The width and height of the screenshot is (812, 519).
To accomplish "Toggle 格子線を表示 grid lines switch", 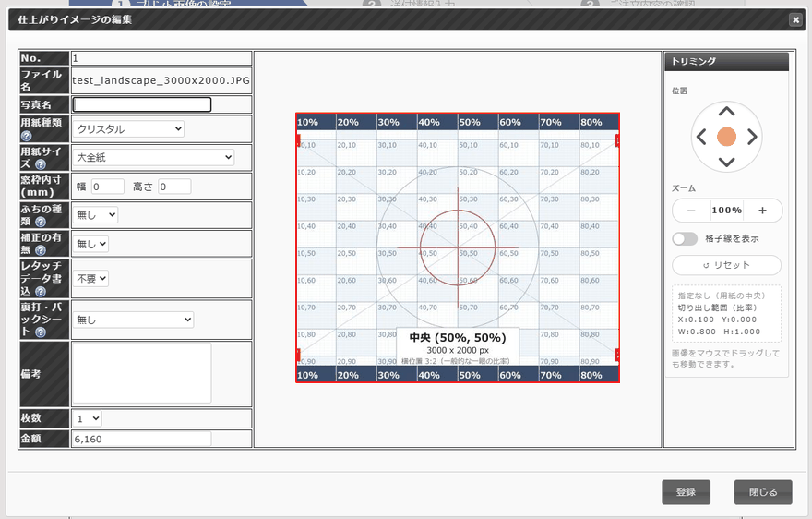I will tap(685, 238).
